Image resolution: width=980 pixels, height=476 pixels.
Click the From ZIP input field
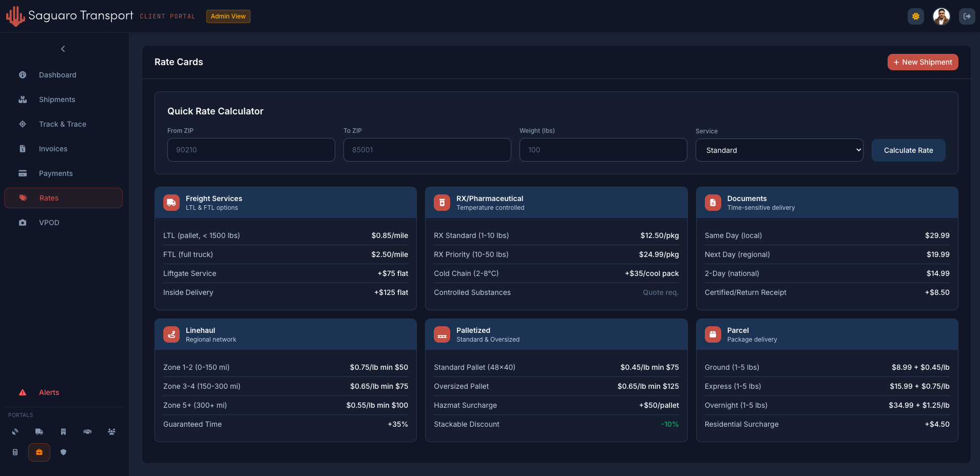(251, 150)
